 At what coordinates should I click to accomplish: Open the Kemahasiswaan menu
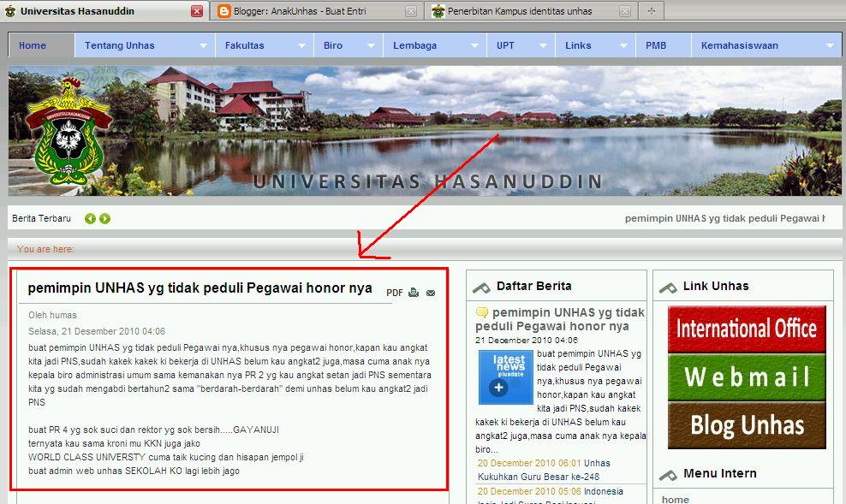[766, 45]
